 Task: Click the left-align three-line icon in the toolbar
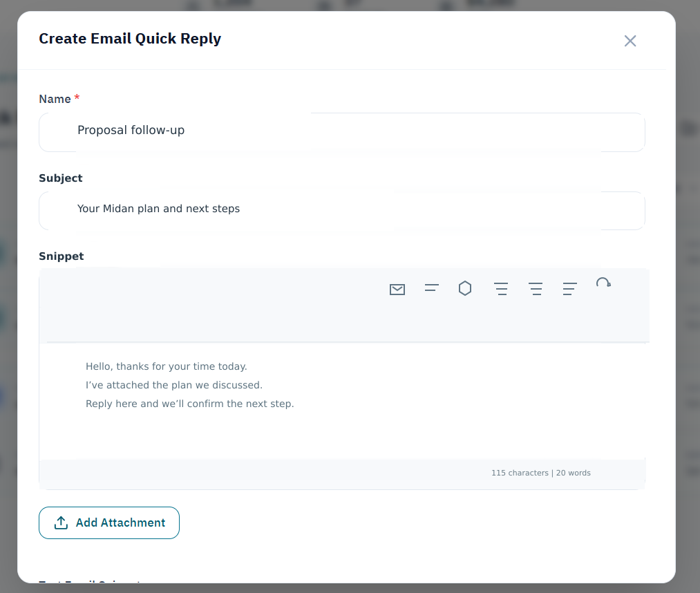pyautogui.click(x=569, y=289)
